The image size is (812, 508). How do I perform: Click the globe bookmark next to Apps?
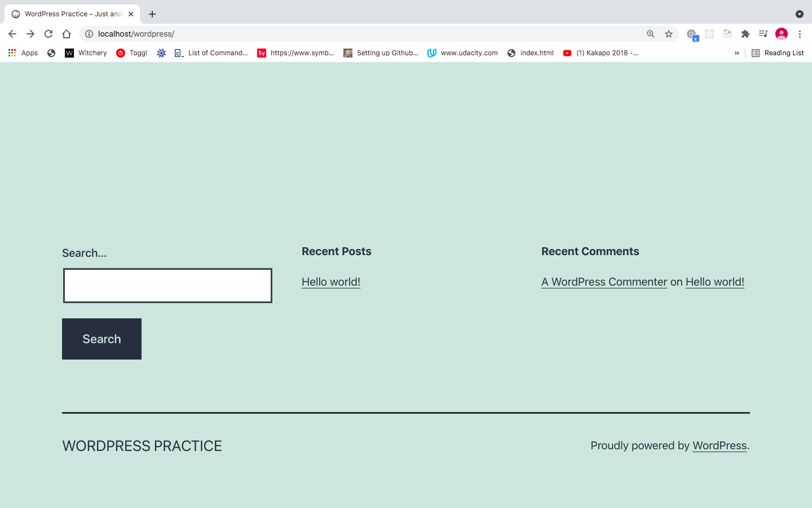coord(51,53)
